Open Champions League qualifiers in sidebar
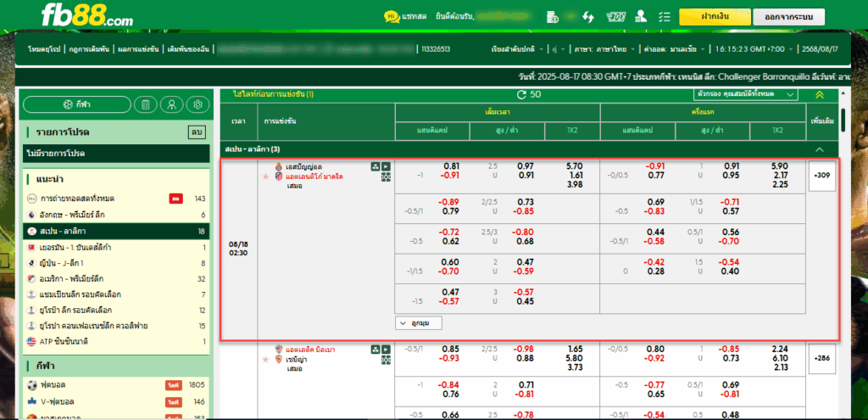 116,294
